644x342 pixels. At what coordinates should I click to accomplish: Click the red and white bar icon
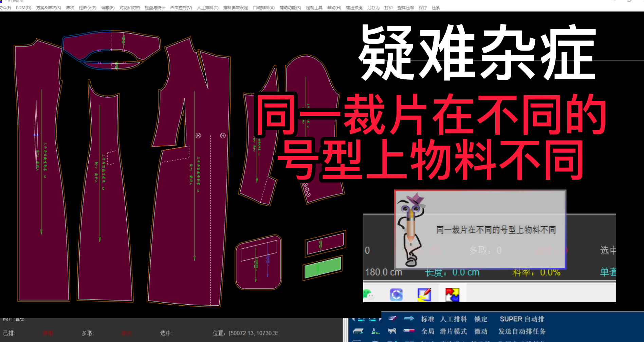pyautogui.click(x=409, y=331)
